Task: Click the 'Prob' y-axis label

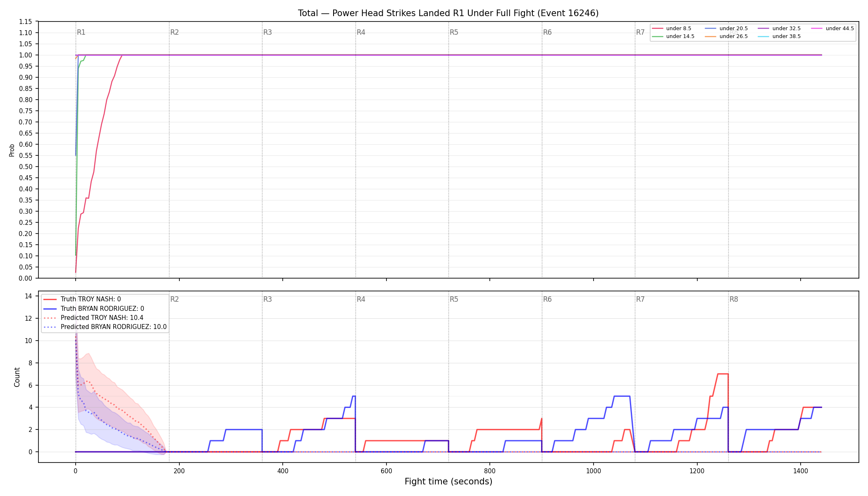Action: tap(12, 150)
